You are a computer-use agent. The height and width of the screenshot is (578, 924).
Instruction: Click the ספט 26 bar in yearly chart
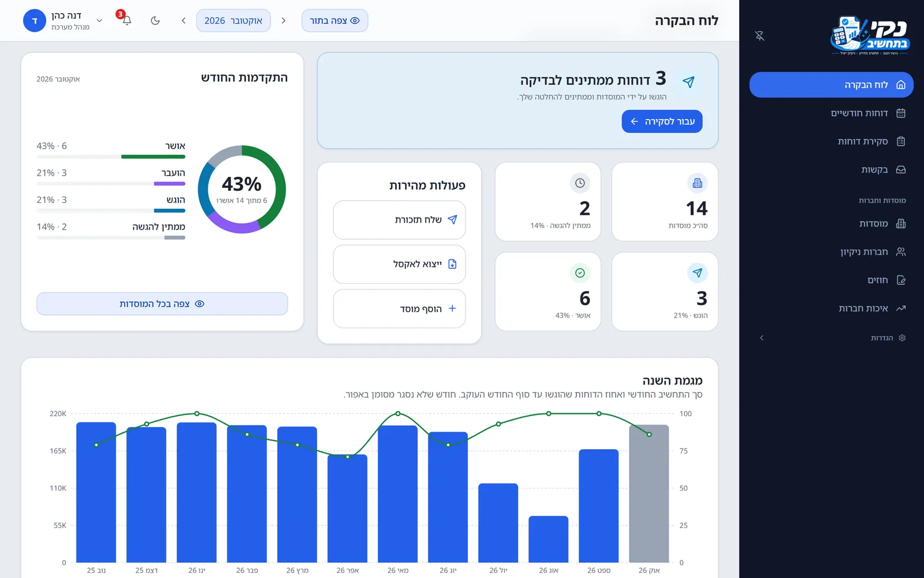[x=599, y=506]
